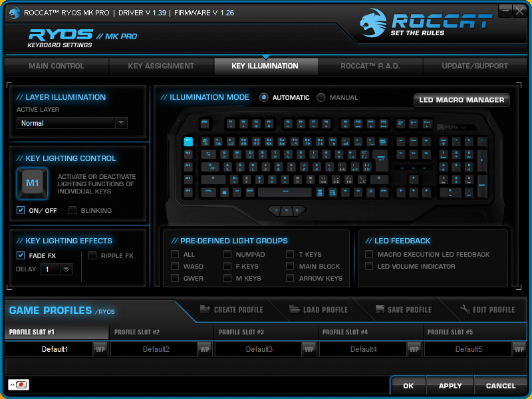The height and width of the screenshot is (399, 532).
Task: Select the up arrow key on keyboard image
Action: pyautogui.click(x=413, y=179)
